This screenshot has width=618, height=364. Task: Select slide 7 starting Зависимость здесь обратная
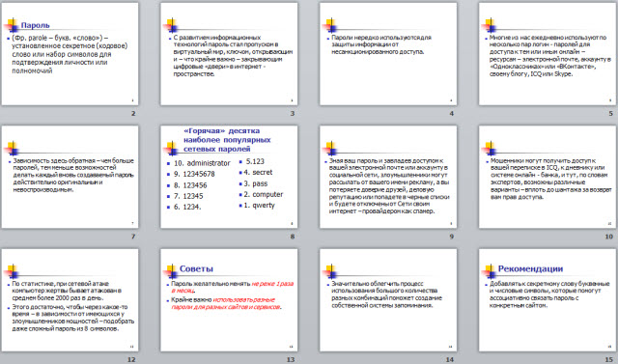[70, 177]
